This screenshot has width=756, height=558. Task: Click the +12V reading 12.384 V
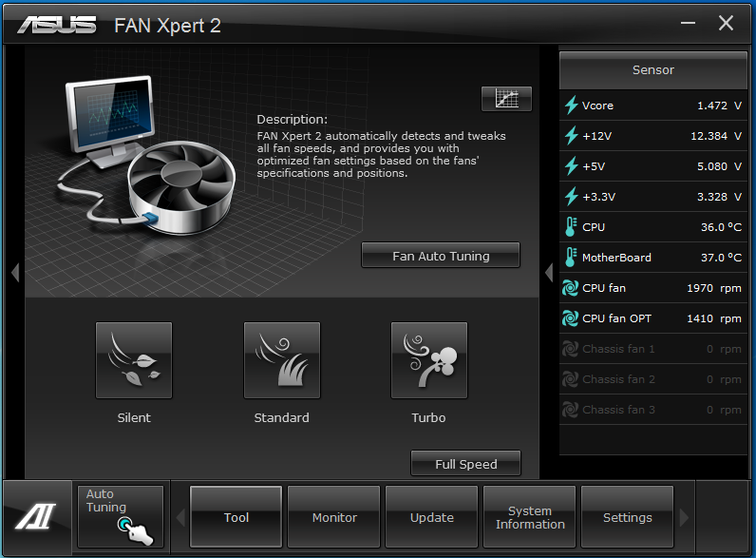coord(716,136)
